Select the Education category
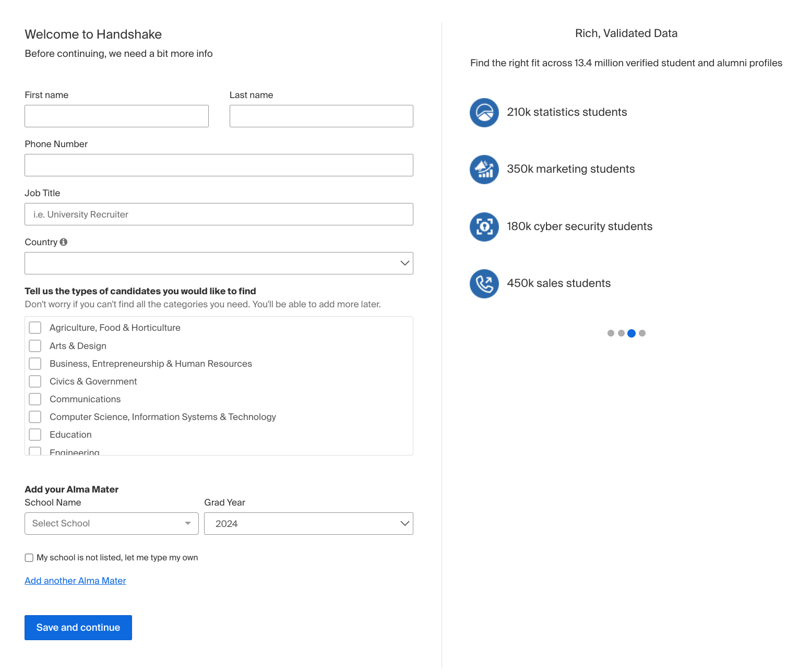 click(x=34, y=434)
